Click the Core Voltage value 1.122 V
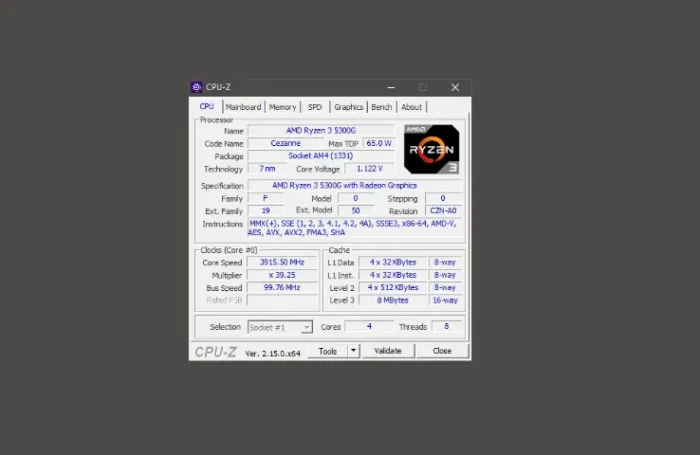The width and height of the screenshot is (700, 455). click(370, 169)
